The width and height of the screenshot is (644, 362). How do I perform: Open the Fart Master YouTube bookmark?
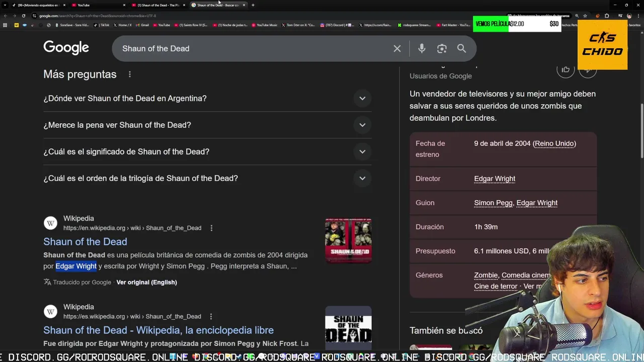(x=453, y=25)
